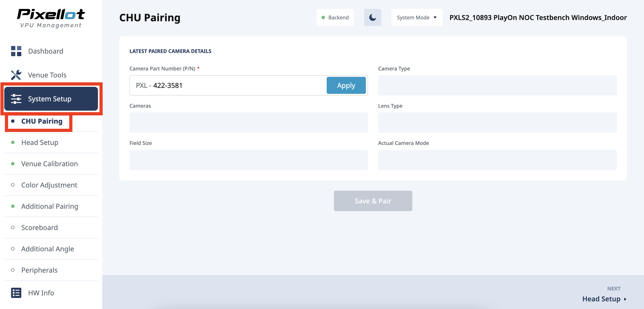Viewport: 644px width, 309px height.
Task: Select CHU Pairing submenu item
Action: pos(42,121)
